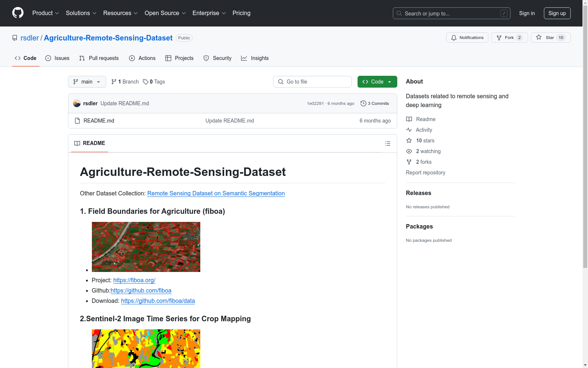
Task: Open the GitHub homepage logo
Action: 18,13
